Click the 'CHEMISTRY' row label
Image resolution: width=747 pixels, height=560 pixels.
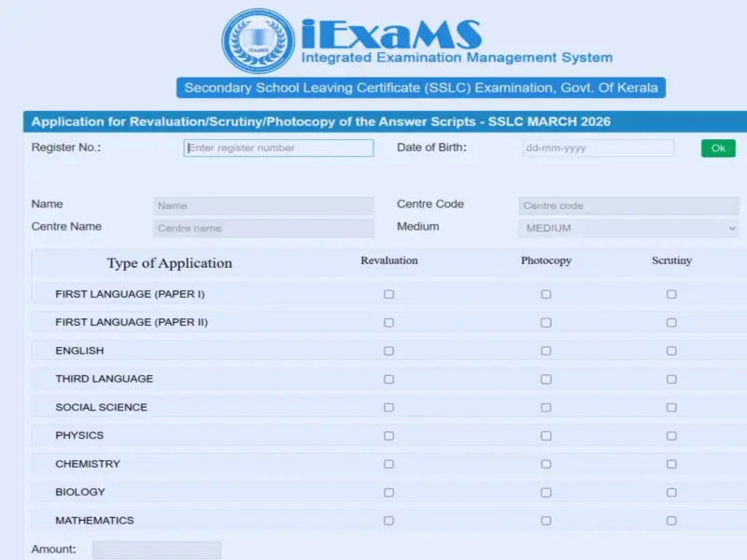(x=88, y=464)
